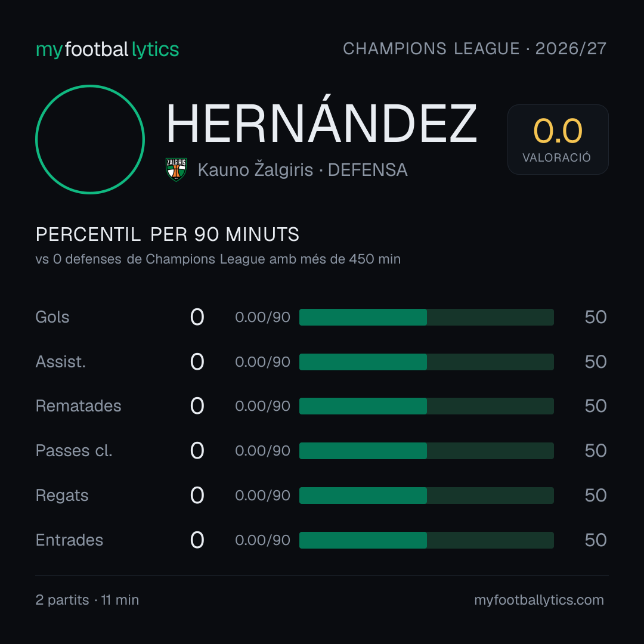
Task: Click the Assist. percentile bar
Action: 426,362
